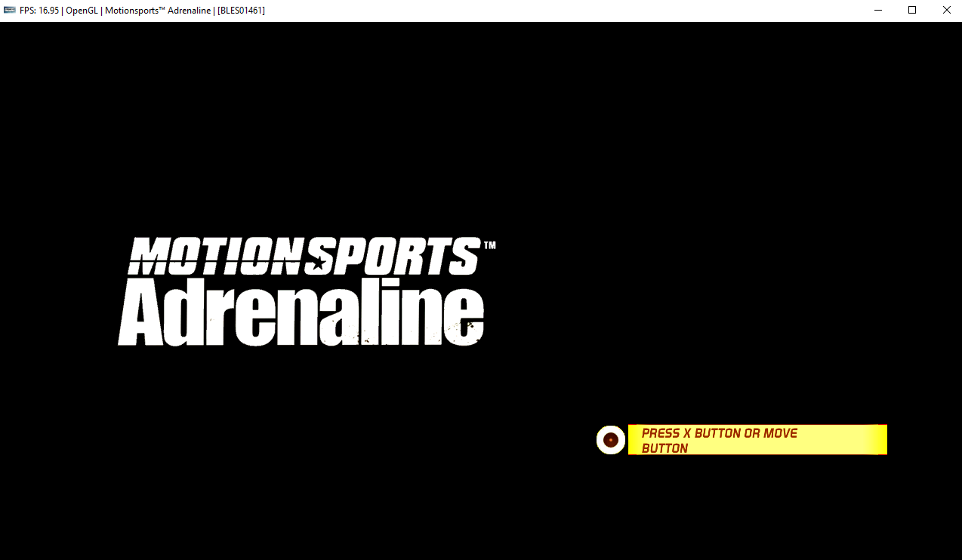Click the MotionSports Adrenaline logo

pyautogui.click(x=307, y=291)
